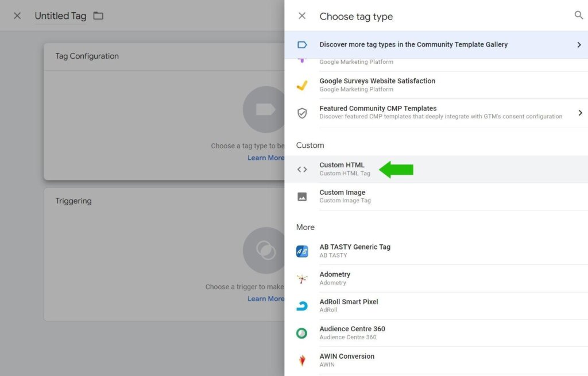The image size is (588, 376).
Task: Select the Custom HTML code brackets icon
Action: (x=301, y=168)
